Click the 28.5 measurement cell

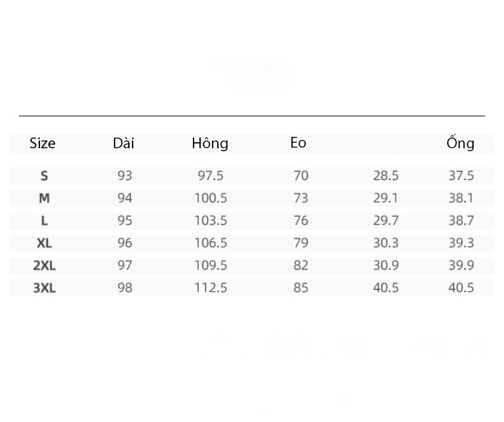click(x=386, y=176)
